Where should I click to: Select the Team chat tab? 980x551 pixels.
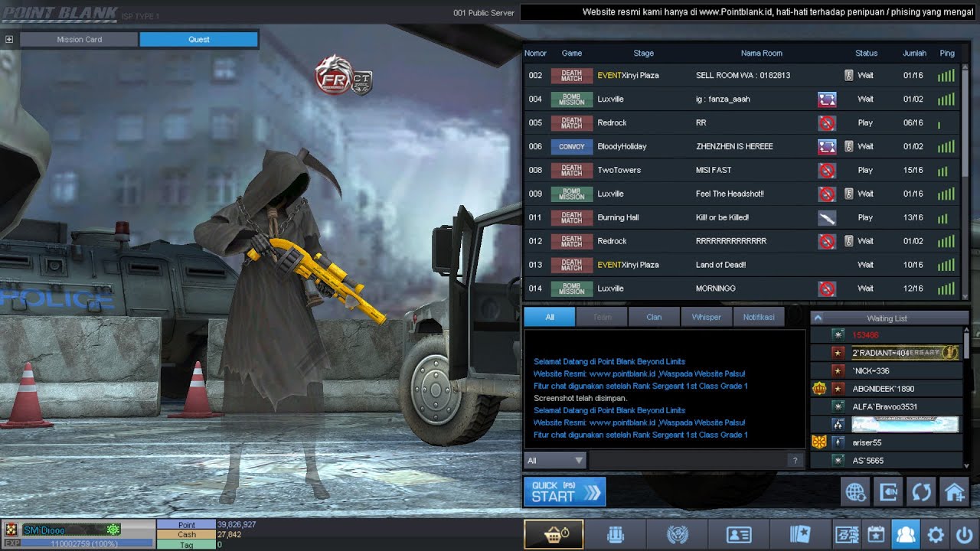[x=602, y=317]
